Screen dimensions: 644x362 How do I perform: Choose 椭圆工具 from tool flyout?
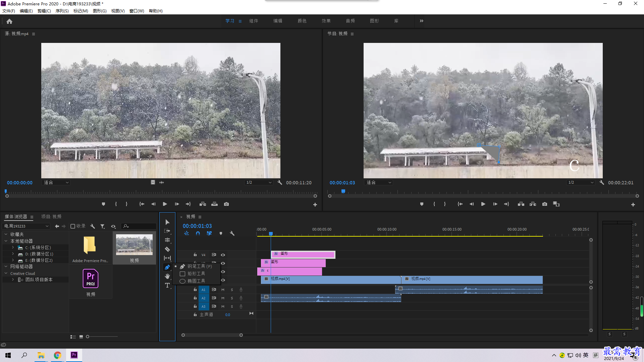(196, 281)
